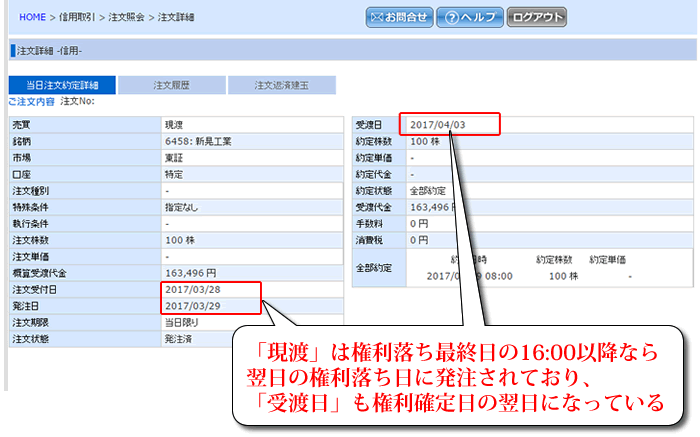Click the 受渡日 value 2017/04/03

[x=435, y=125]
